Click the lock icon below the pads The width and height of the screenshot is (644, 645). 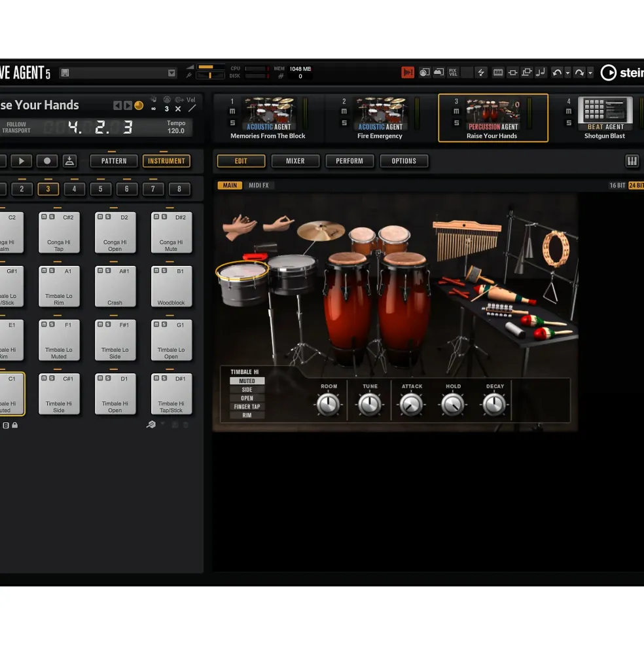(x=15, y=426)
